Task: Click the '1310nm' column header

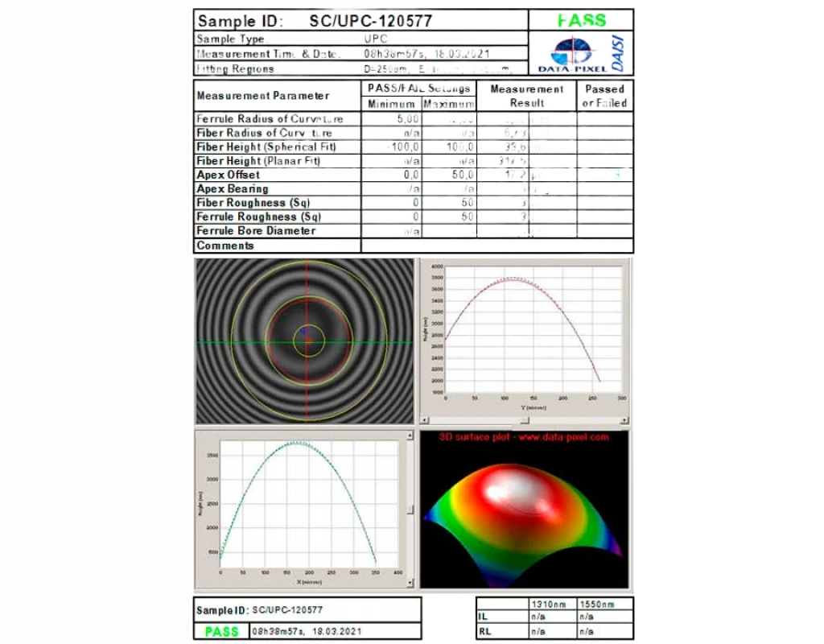Action: tap(549, 605)
